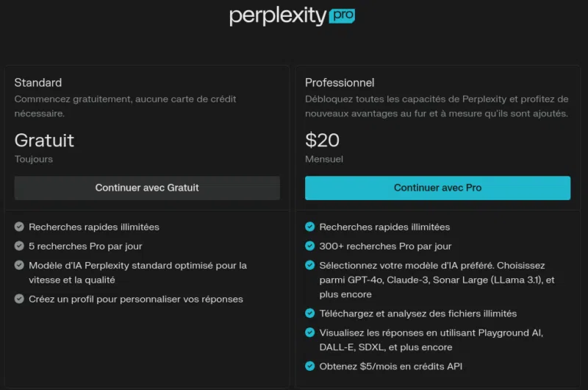
Task: Click the Pro badge next to the logo
Action: (342, 16)
